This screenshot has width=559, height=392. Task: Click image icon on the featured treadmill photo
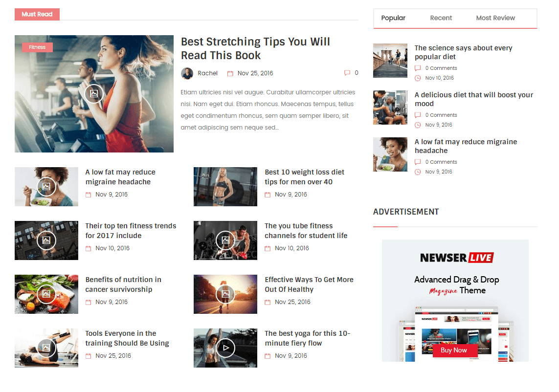tap(93, 94)
